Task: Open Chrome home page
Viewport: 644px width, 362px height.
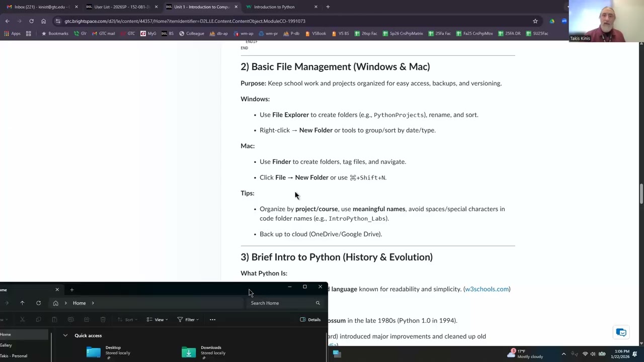Action: point(43,21)
